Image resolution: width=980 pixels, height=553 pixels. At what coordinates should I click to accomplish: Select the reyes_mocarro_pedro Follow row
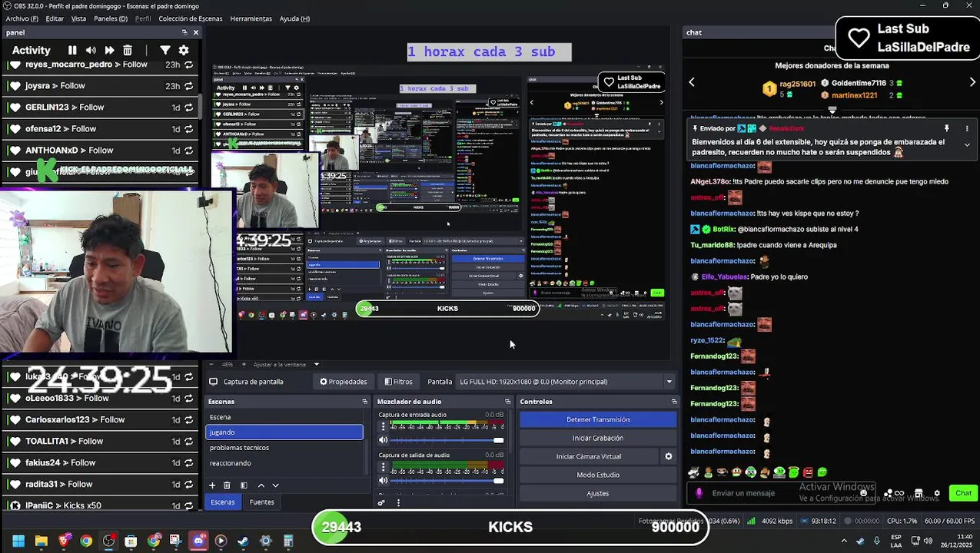pyautogui.click(x=100, y=65)
